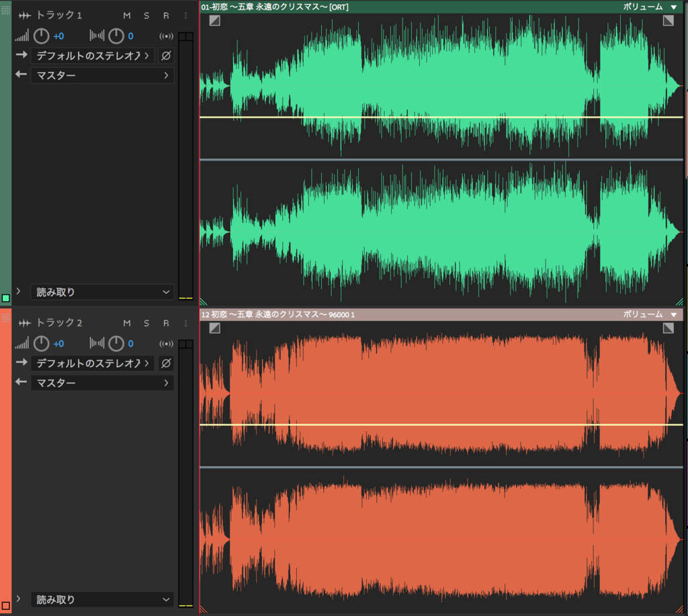Click Track 1 volume value +0
Image resolution: width=688 pixels, height=616 pixels.
[x=58, y=36]
